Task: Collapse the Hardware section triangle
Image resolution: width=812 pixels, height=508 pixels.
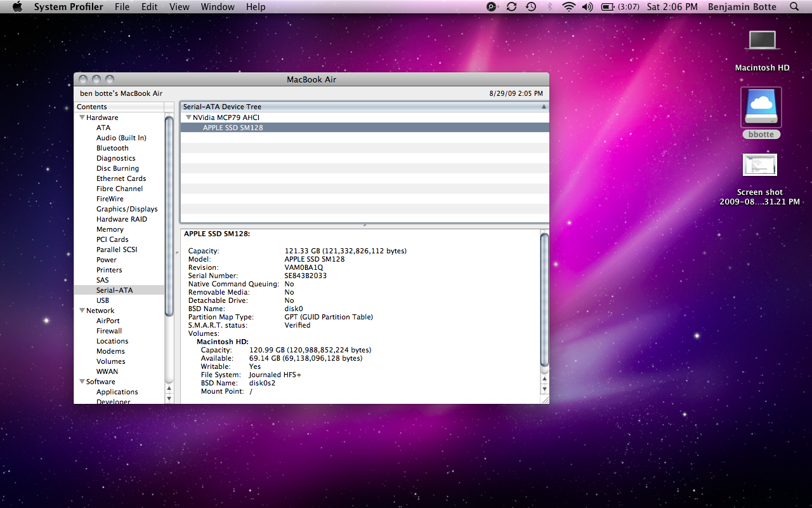Action: (82, 117)
